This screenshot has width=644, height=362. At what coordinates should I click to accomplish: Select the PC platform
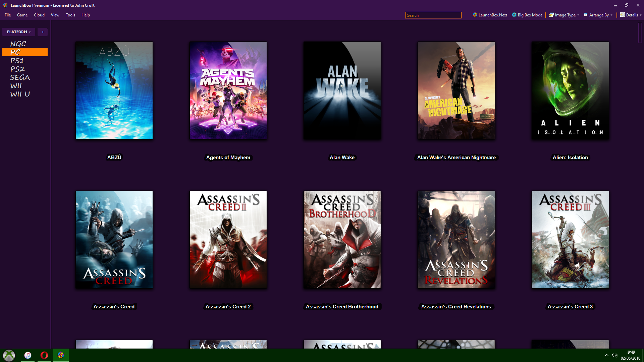point(25,52)
